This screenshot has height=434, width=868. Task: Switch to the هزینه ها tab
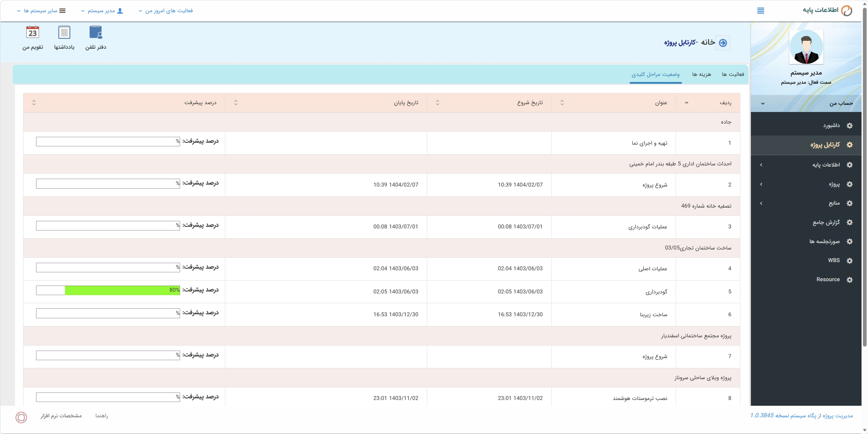pyautogui.click(x=702, y=74)
